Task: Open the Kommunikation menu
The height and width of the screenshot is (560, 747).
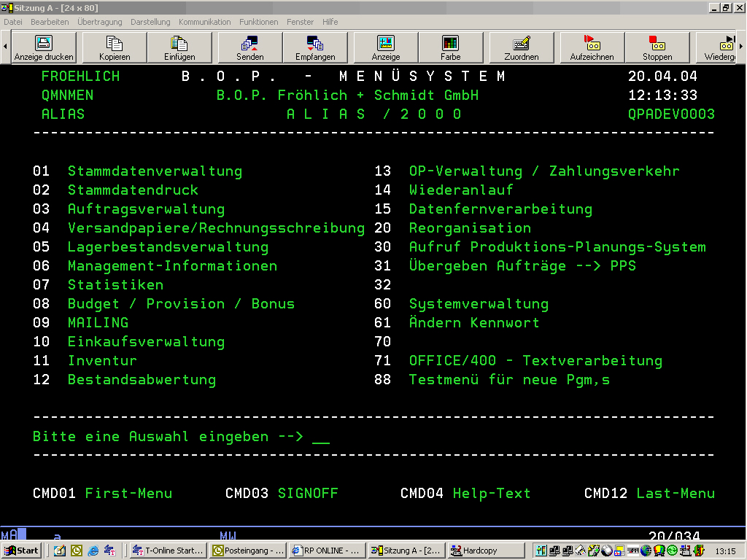Action: coord(204,22)
